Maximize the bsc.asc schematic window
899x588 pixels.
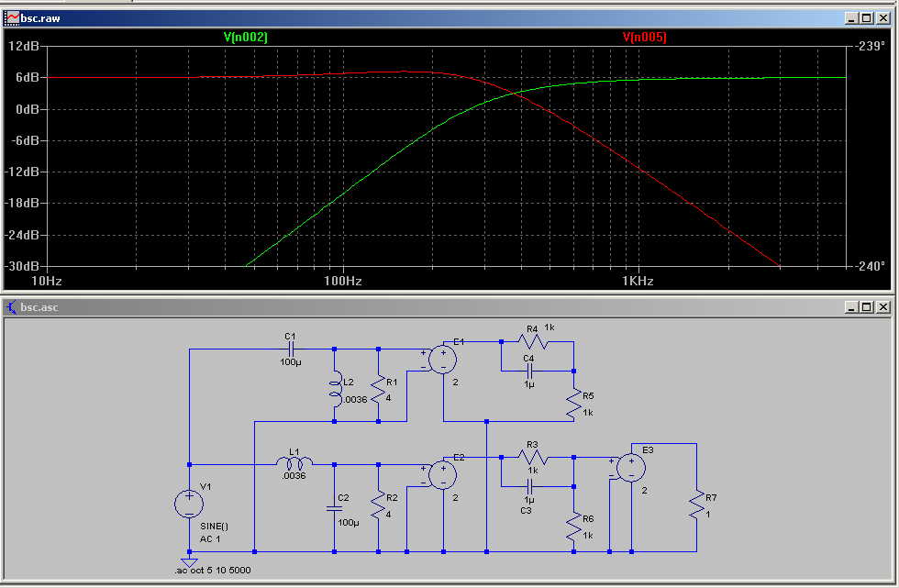tap(866, 307)
